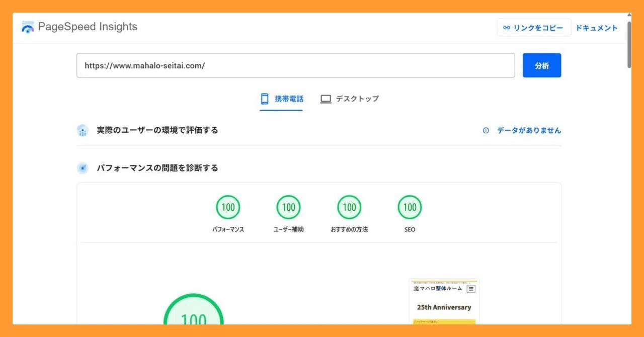This screenshot has height=337, width=644.
Task: Click link icon in リンクをコピー button
Action: (x=507, y=28)
